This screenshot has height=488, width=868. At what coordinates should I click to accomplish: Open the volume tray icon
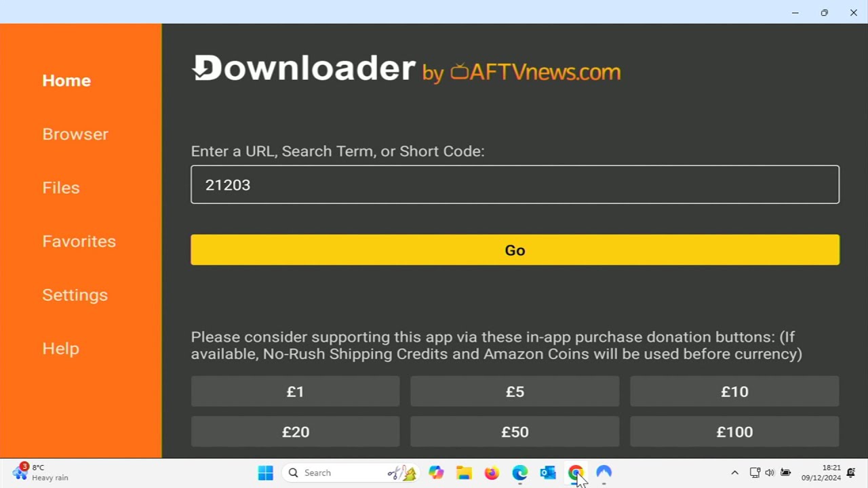tap(770, 473)
